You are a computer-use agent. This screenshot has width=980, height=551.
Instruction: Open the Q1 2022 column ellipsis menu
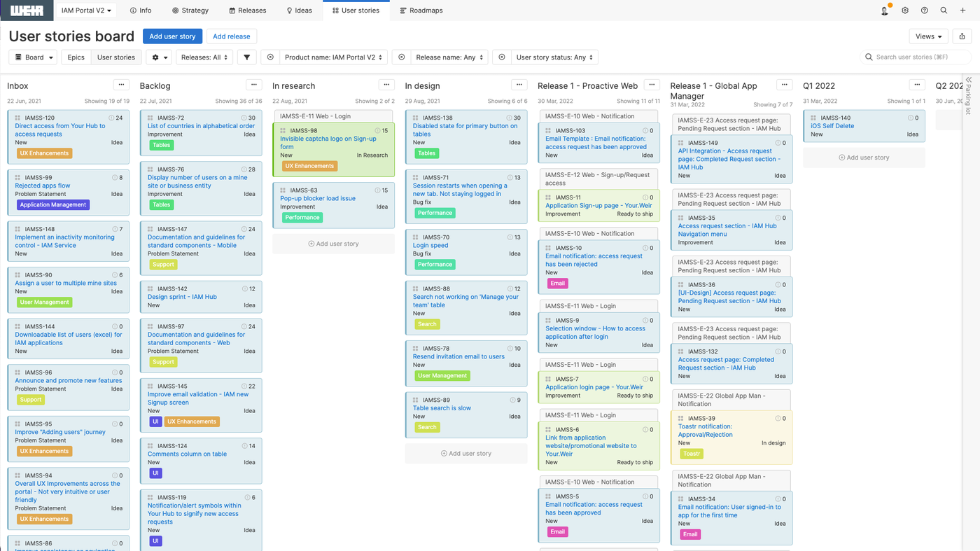(x=917, y=85)
